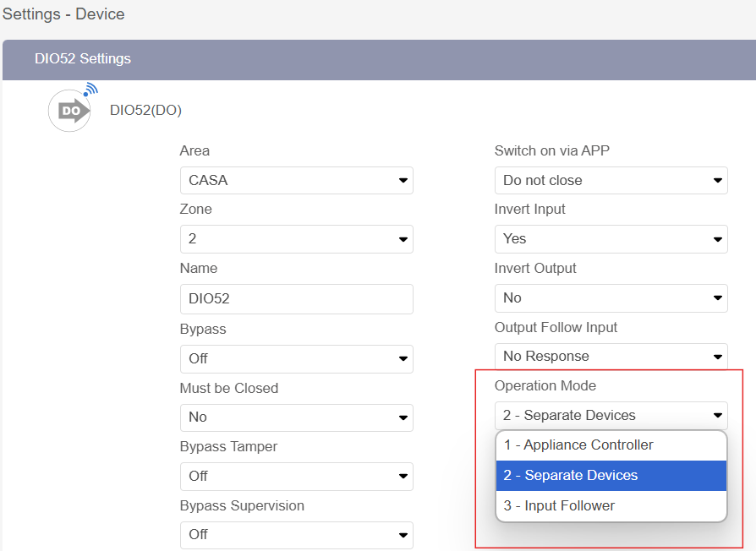The width and height of the screenshot is (756, 551).
Task: Open the Area dropdown showing CASA
Action: pos(296,180)
